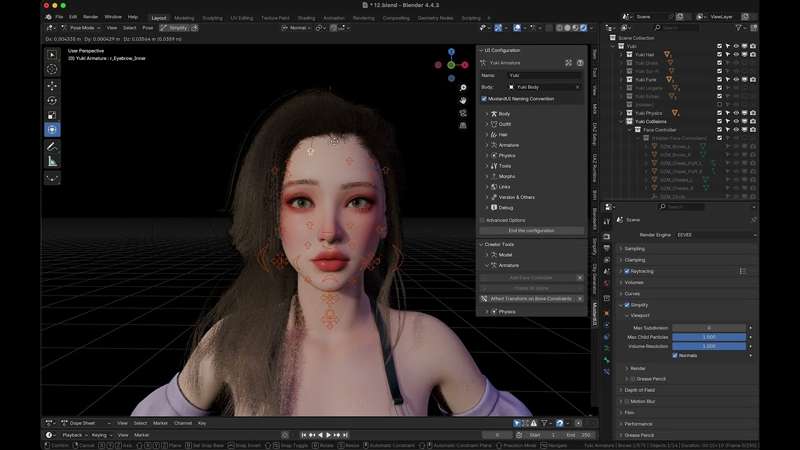Click the End the configuration button
The width and height of the screenshot is (800, 450).
point(532,231)
